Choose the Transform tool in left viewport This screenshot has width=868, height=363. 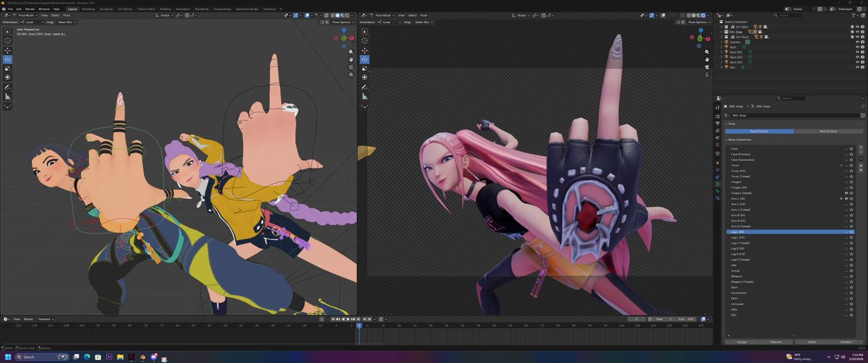click(8, 77)
